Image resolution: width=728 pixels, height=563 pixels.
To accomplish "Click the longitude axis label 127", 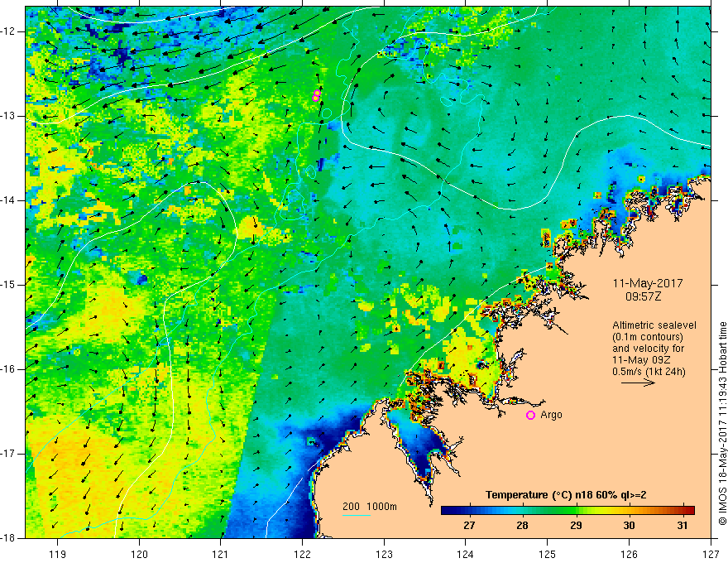I will [x=711, y=554].
